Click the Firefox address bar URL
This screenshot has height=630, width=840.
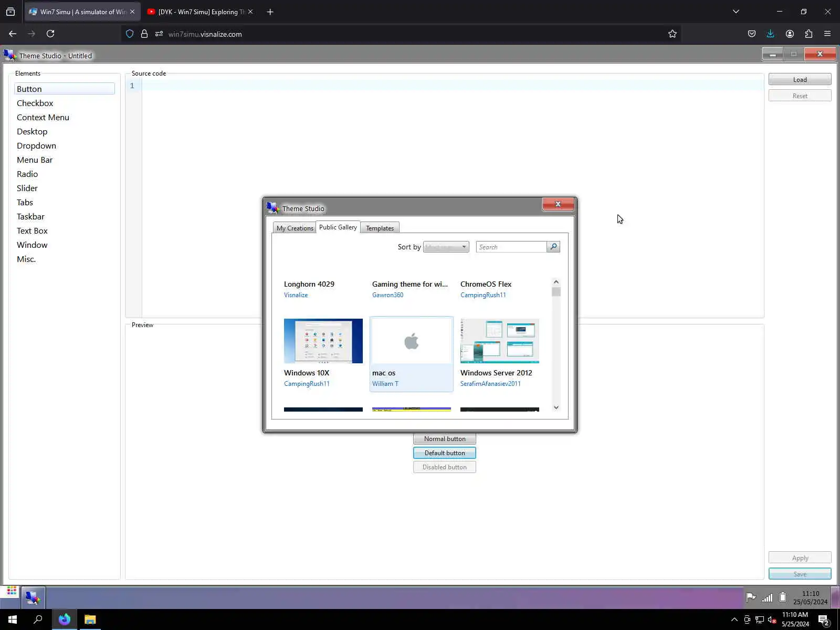(205, 34)
